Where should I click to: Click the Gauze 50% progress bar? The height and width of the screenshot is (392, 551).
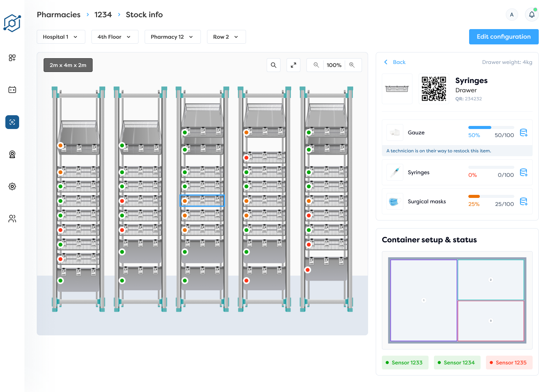pyautogui.click(x=491, y=127)
